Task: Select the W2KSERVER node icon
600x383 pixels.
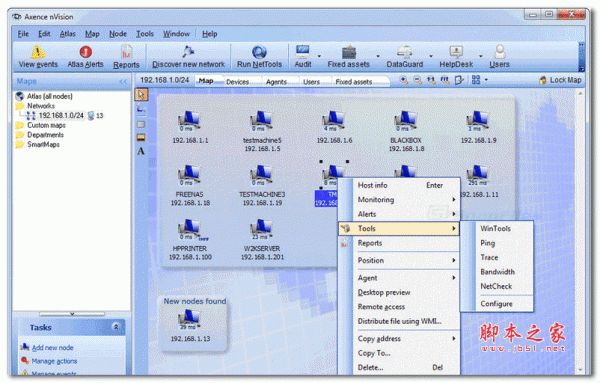Action: point(262,229)
